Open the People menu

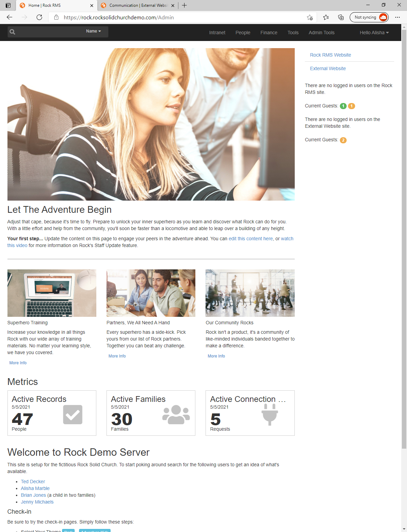click(x=243, y=33)
